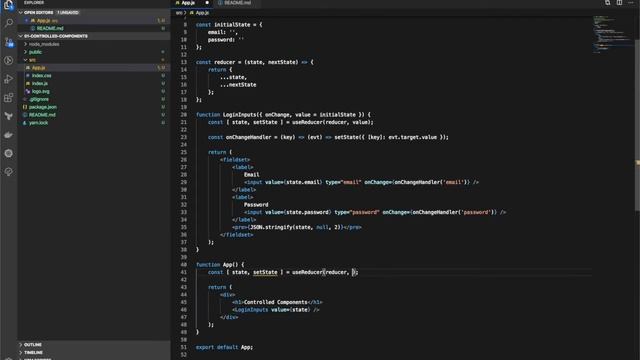Click the '1 UNSAVED' badge in Open Editors

pyautogui.click(x=67, y=13)
